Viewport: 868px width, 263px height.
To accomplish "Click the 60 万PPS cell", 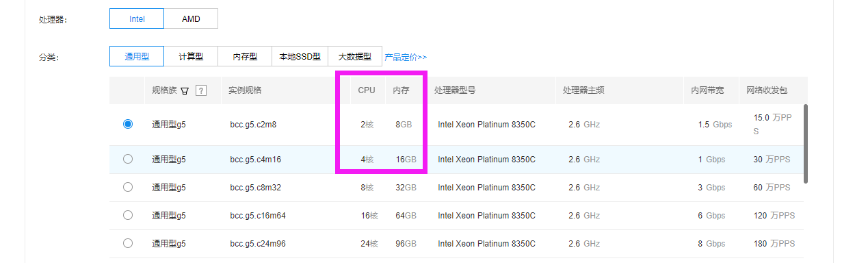I will pos(772,188).
